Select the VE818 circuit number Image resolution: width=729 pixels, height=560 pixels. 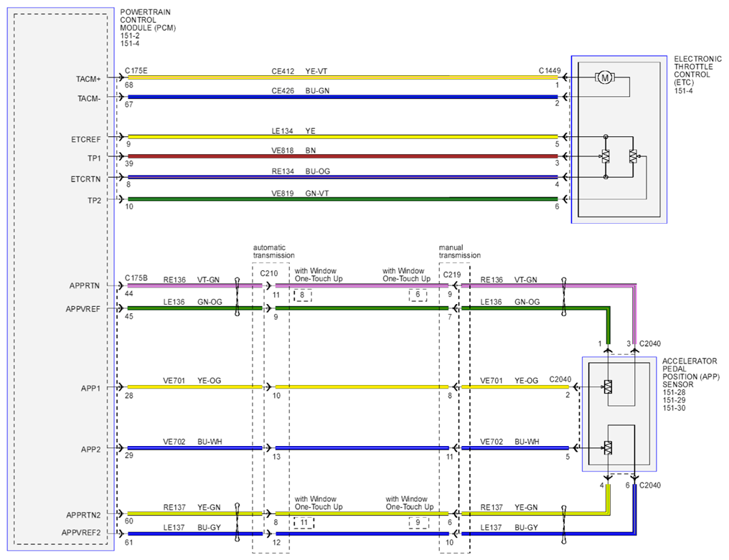282,151
